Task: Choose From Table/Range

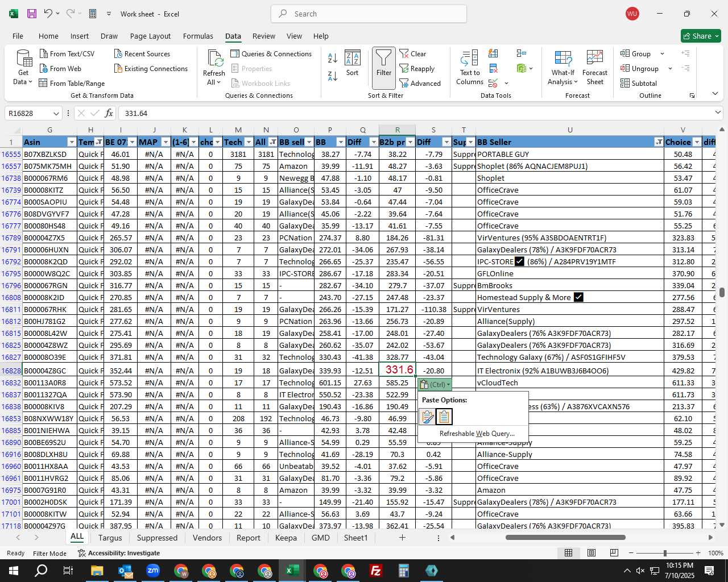Action: click(x=72, y=83)
